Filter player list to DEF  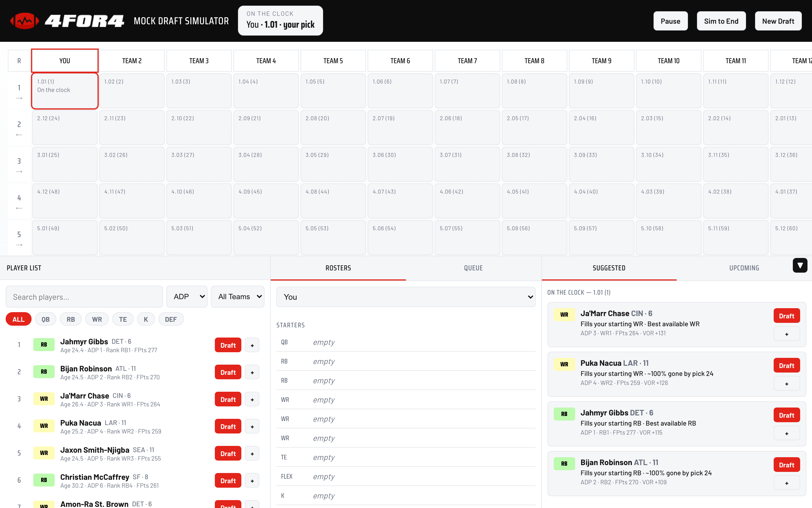point(171,319)
